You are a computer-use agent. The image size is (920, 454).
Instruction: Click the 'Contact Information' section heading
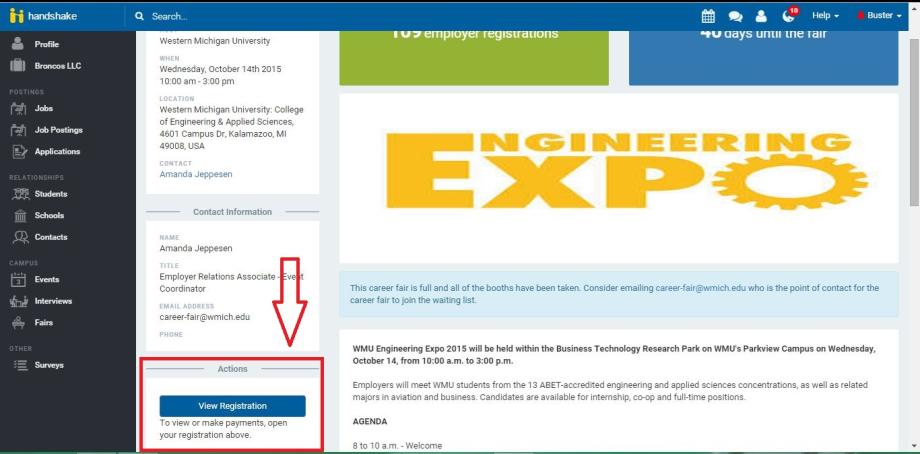(232, 212)
